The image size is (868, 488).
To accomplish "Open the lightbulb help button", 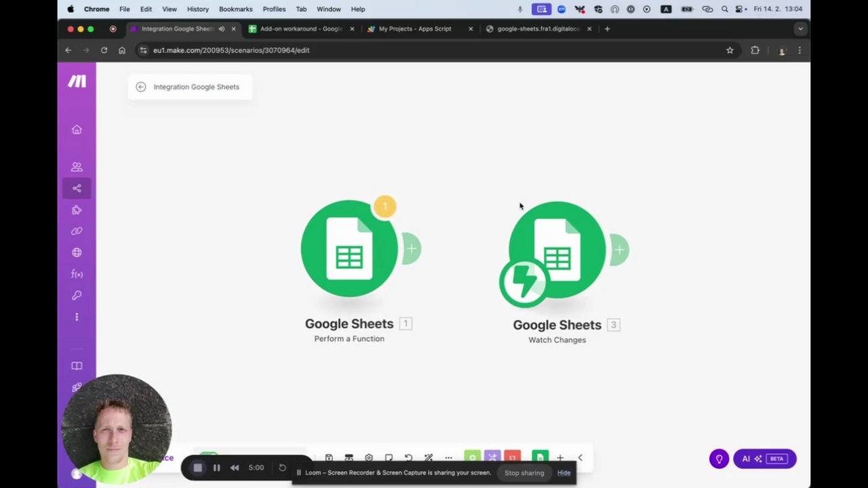I will [x=719, y=459].
